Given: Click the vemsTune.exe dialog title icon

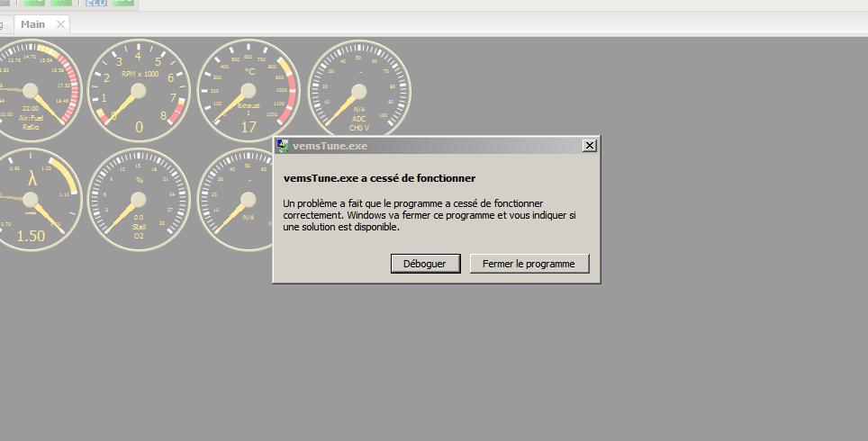Looking at the screenshot, I should [x=283, y=146].
